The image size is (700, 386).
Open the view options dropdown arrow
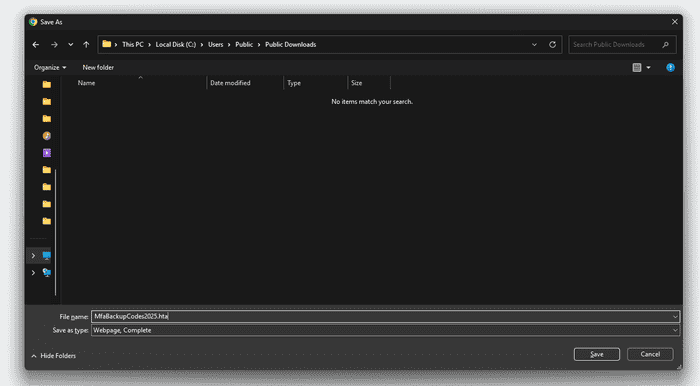(x=648, y=67)
